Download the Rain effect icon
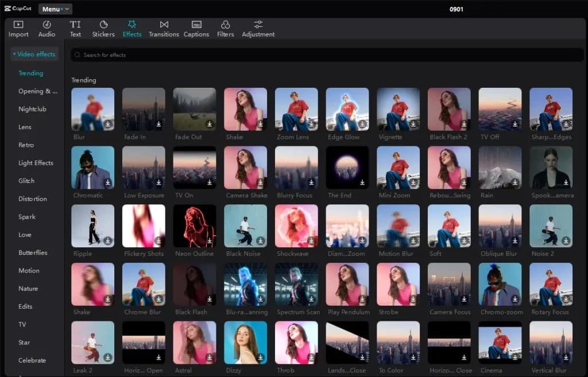 [x=515, y=182]
